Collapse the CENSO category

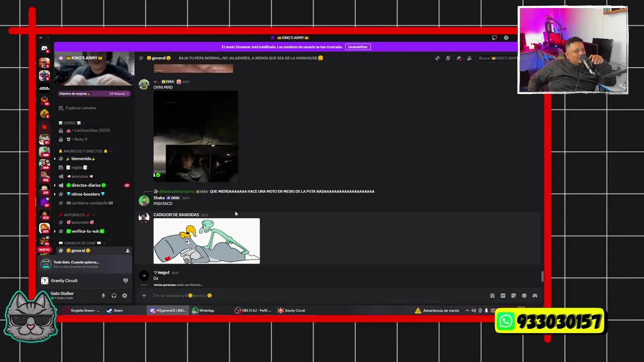point(72,123)
